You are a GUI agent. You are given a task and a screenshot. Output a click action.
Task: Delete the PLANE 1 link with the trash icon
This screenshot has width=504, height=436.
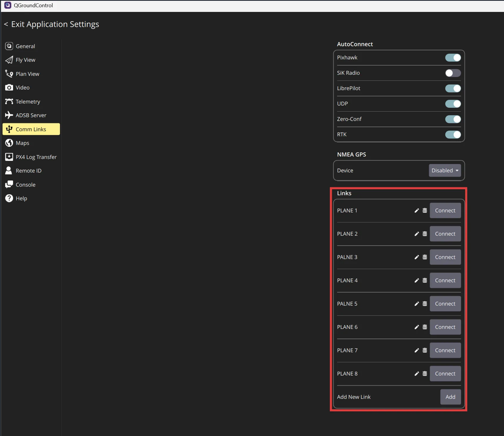(425, 210)
